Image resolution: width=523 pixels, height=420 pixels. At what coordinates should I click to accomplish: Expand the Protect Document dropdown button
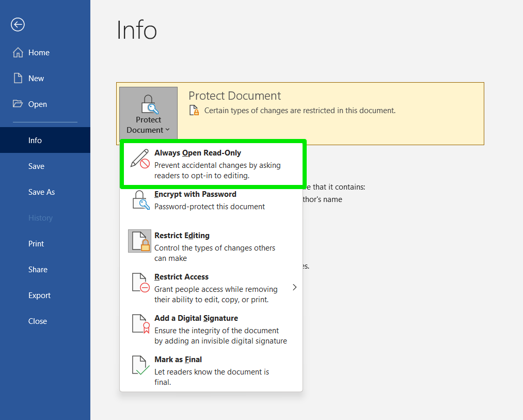point(148,114)
